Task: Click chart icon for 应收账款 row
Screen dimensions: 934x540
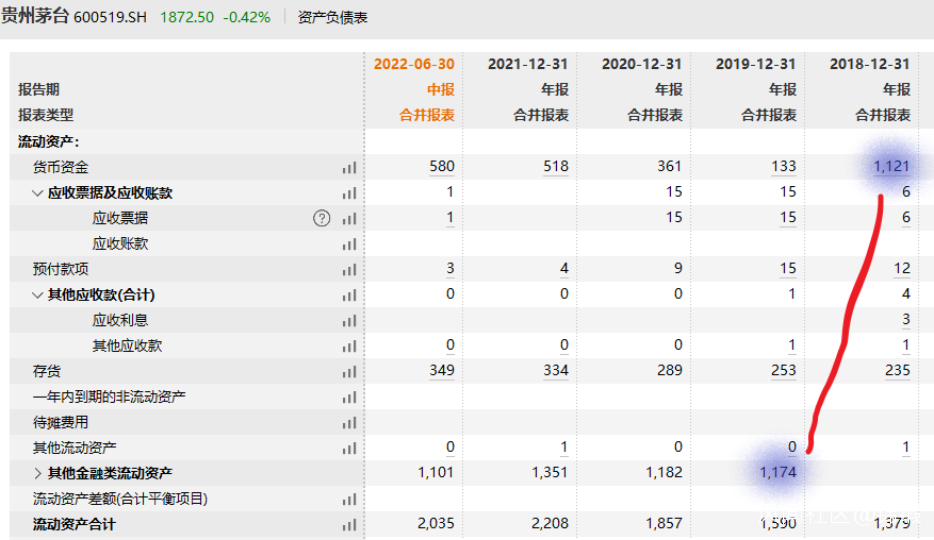Action: [350, 244]
